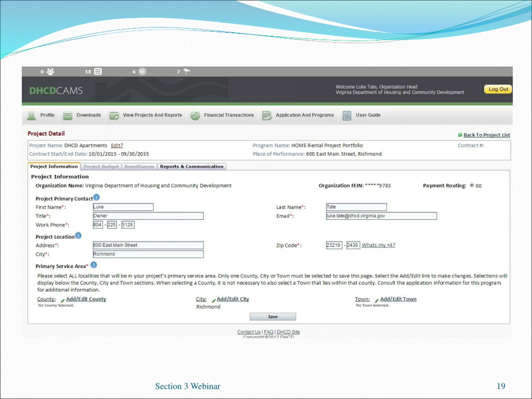This screenshot has width=532, height=399.
Task: Click the Log Out button
Action: [498, 89]
